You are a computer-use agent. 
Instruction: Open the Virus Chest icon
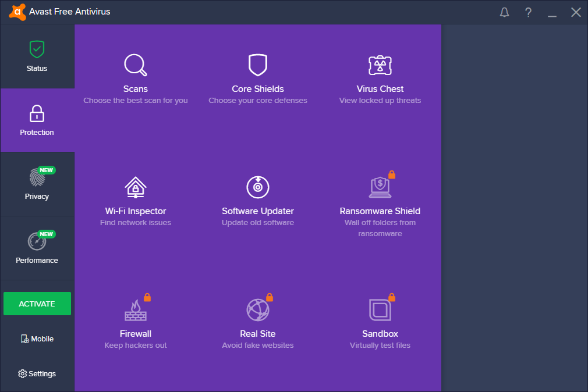pyautogui.click(x=380, y=65)
